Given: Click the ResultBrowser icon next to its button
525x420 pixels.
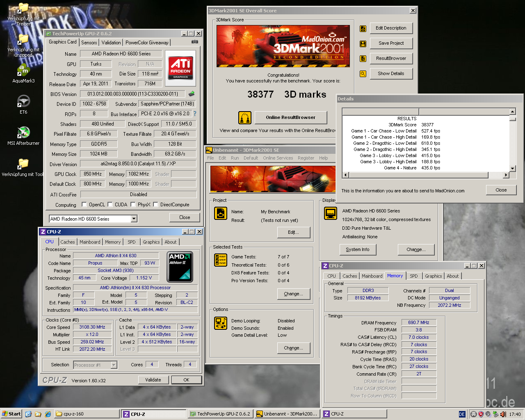Looking at the screenshot, I should [363, 59].
